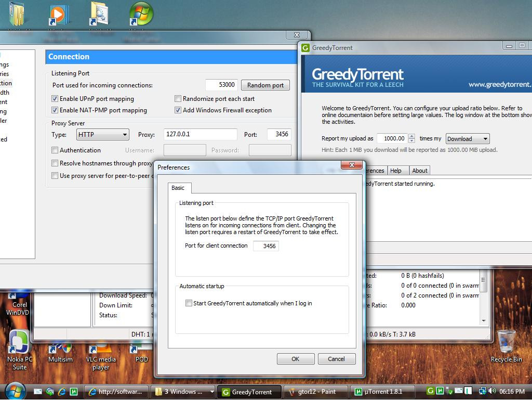Screen dimensions: 532x400
Task: Click the '0 B (0 hashfails)' text
Action: tap(422, 275)
